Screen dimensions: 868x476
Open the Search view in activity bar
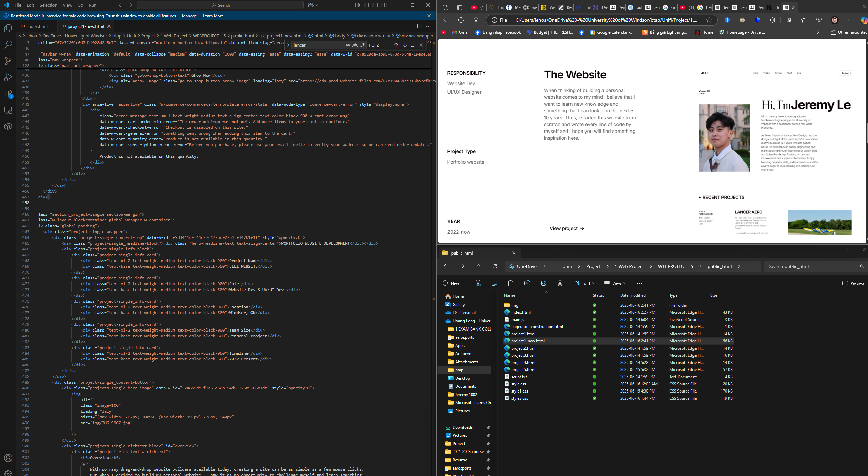(x=8, y=45)
